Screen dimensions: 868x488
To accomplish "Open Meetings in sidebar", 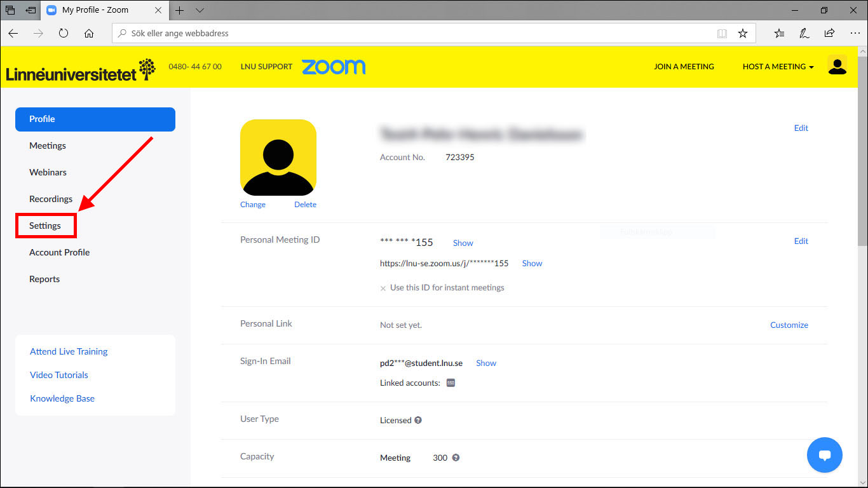I will tap(48, 146).
